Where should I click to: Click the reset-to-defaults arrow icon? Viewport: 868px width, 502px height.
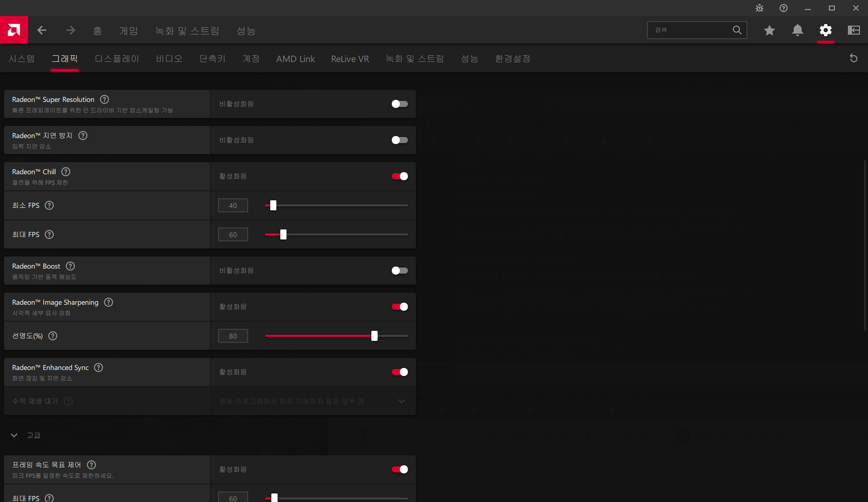pyautogui.click(x=853, y=58)
